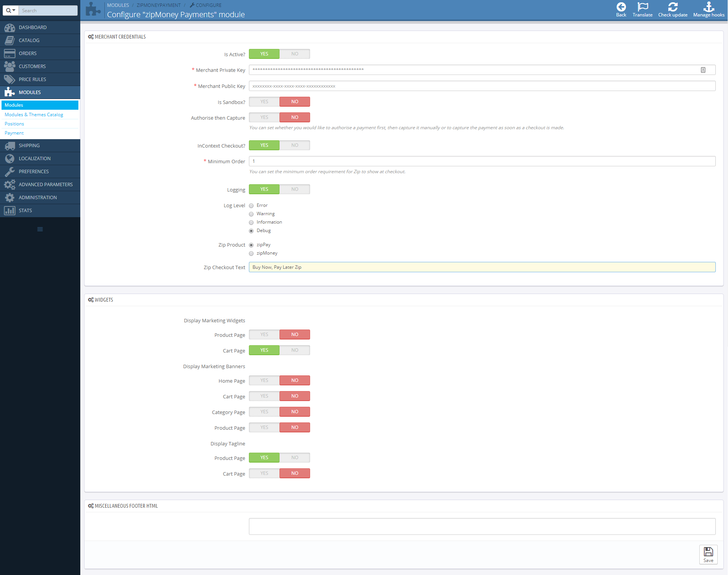This screenshot has width=728, height=575.
Task: Enable Tagline on Cart Page
Action: pyautogui.click(x=264, y=473)
